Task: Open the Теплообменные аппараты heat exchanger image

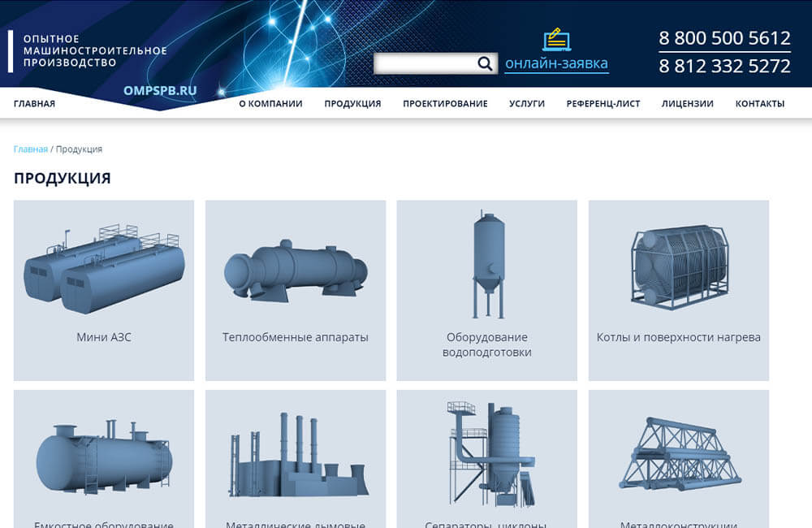Action: pos(295,269)
